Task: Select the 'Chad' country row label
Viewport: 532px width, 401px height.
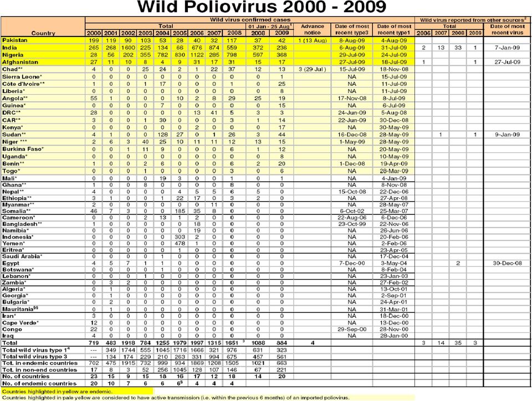Action: tap(12, 69)
